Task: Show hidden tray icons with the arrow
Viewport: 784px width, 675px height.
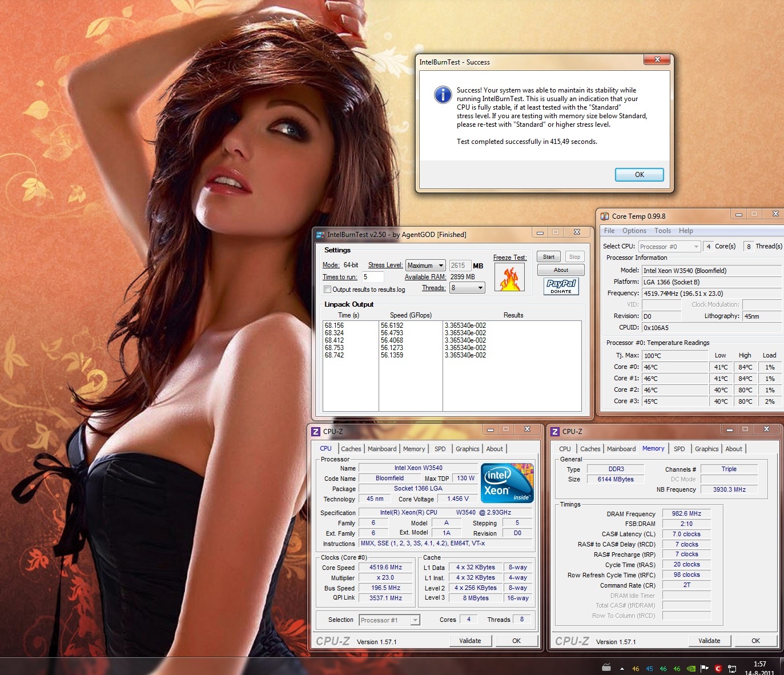Action: (x=622, y=669)
